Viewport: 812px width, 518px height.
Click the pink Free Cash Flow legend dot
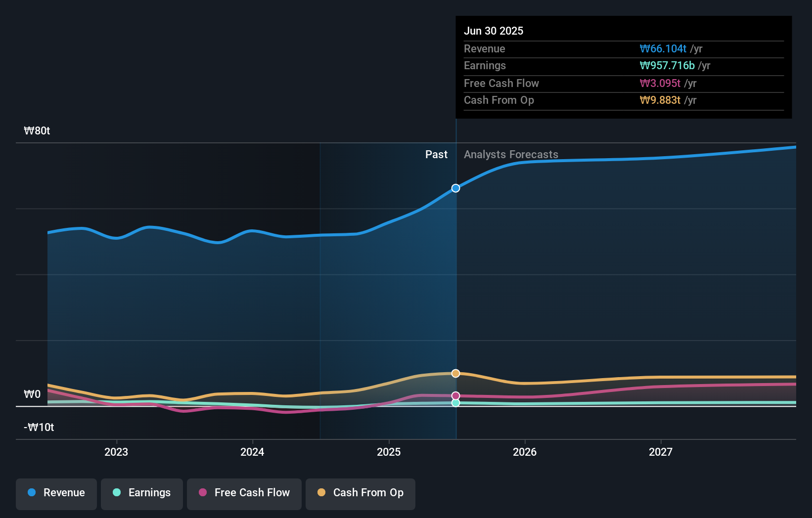point(202,493)
